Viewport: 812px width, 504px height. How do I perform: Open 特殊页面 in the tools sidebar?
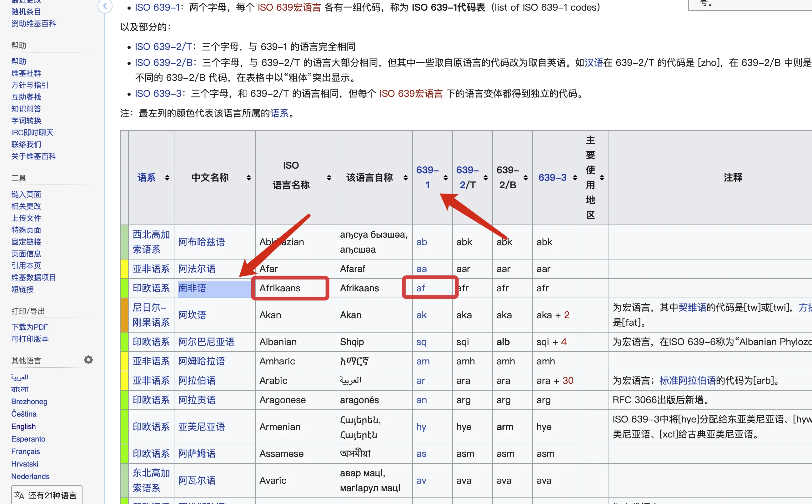tap(26, 230)
